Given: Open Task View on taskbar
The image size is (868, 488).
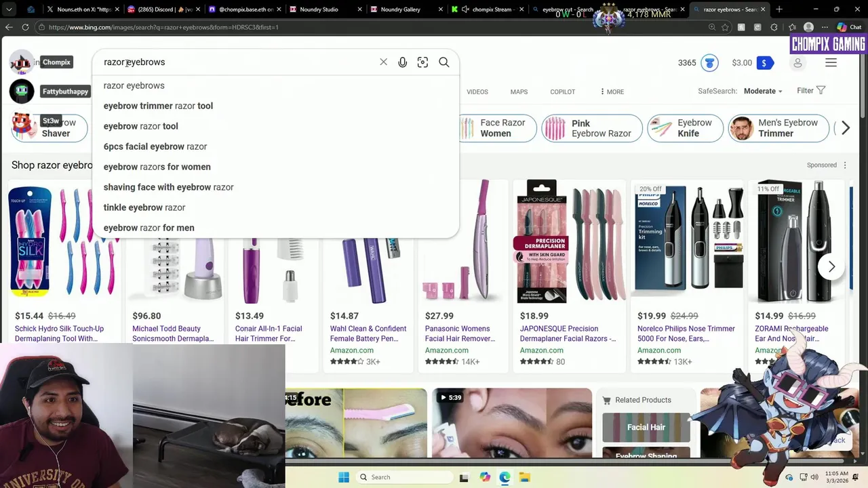Looking at the screenshot, I should tap(464, 477).
